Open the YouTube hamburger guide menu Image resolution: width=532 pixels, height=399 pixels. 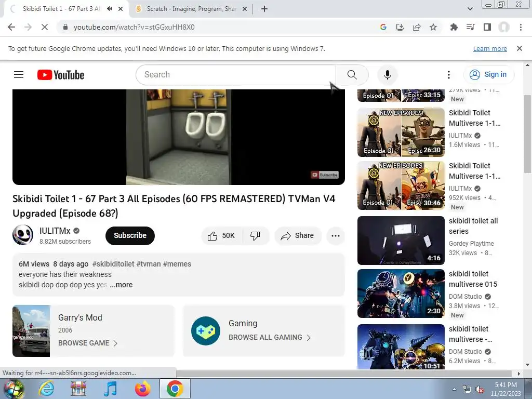[19, 75]
